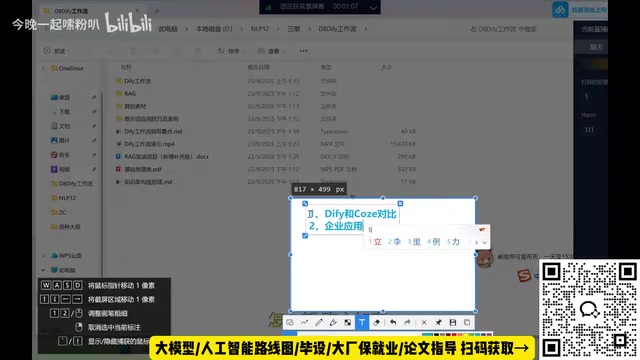Image resolution: width=640 pixels, height=360 pixels.
Task: Click the blue cloud upload icon
Action: point(560,9)
